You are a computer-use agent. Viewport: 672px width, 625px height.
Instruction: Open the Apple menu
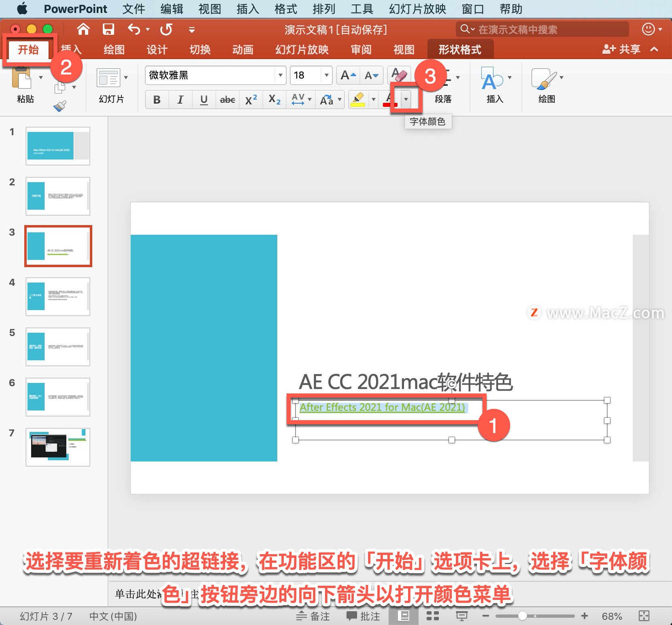22,9
